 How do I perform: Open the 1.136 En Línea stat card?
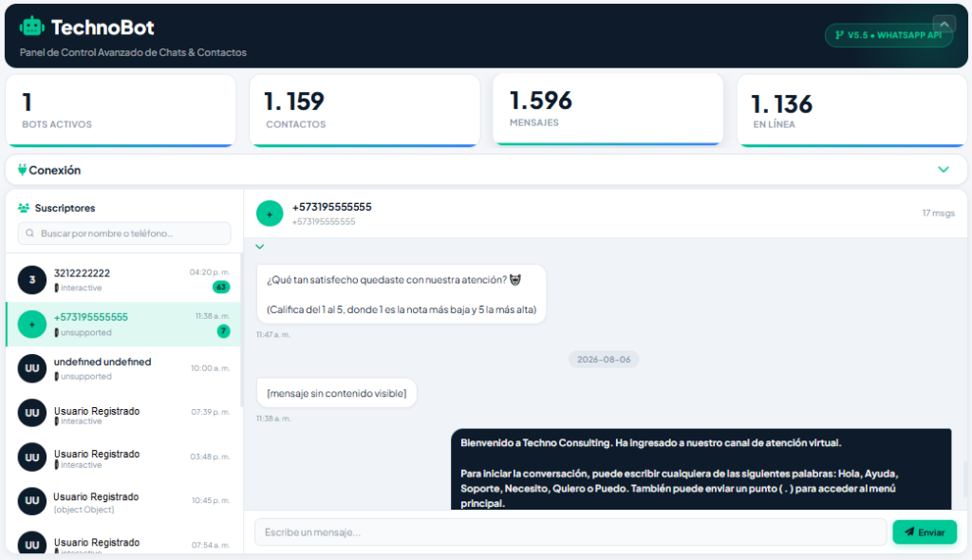pyautogui.click(x=851, y=111)
